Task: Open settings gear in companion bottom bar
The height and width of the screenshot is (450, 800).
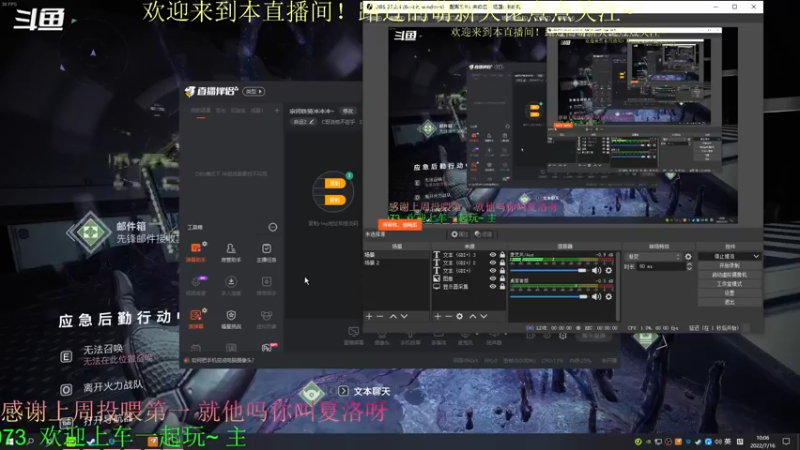Action: 563,336
